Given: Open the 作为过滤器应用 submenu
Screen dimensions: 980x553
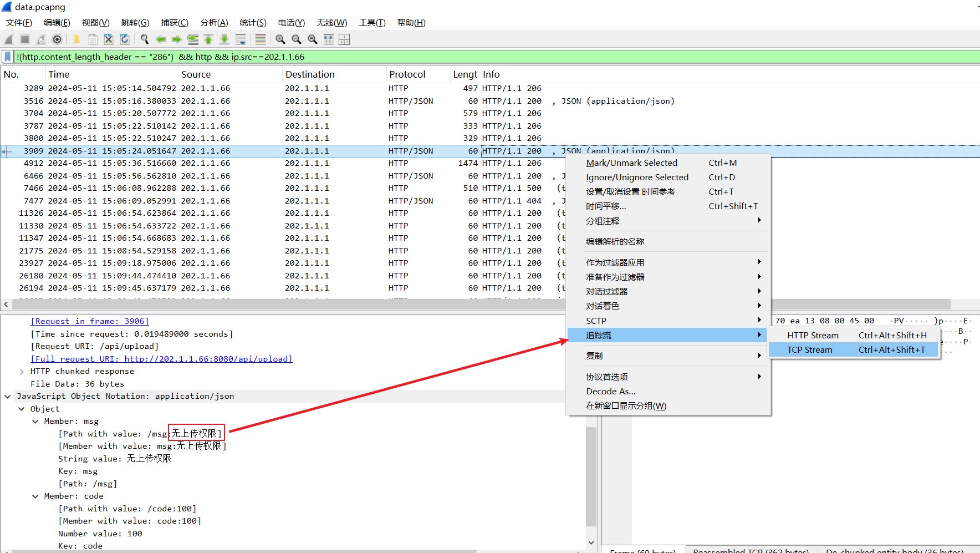Looking at the screenshot, I should (668, 262).
